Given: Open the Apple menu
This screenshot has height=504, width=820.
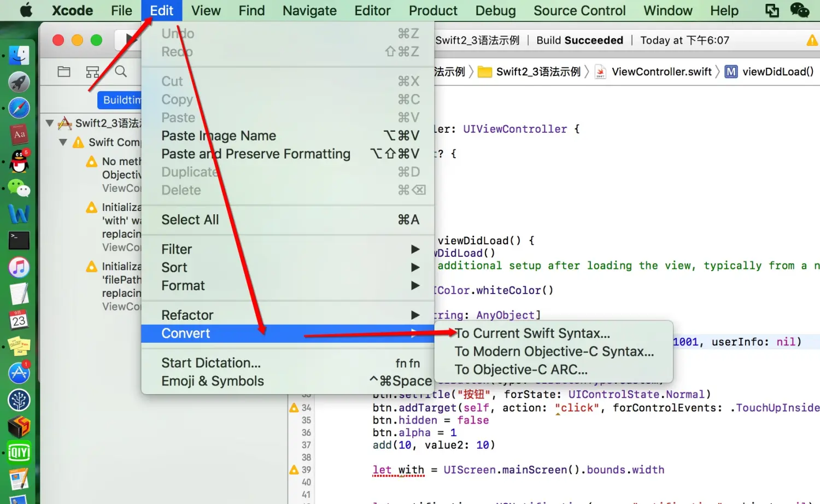Looking at the screenshot, I should (x=26, y=10).
